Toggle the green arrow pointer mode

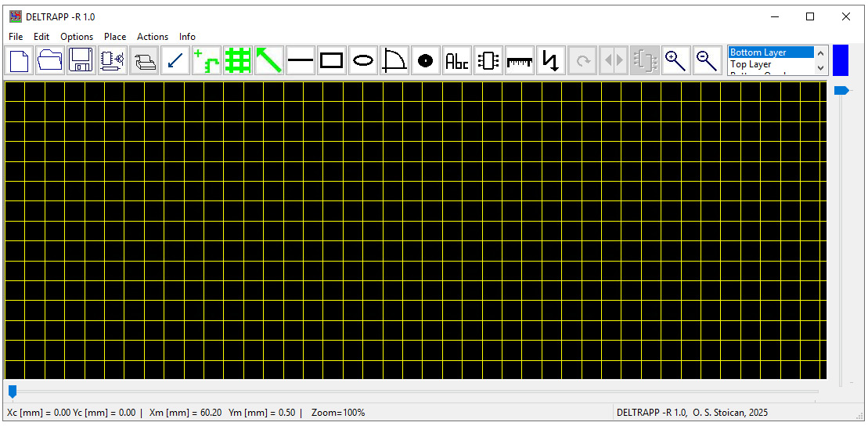click(x=269, y=60)
